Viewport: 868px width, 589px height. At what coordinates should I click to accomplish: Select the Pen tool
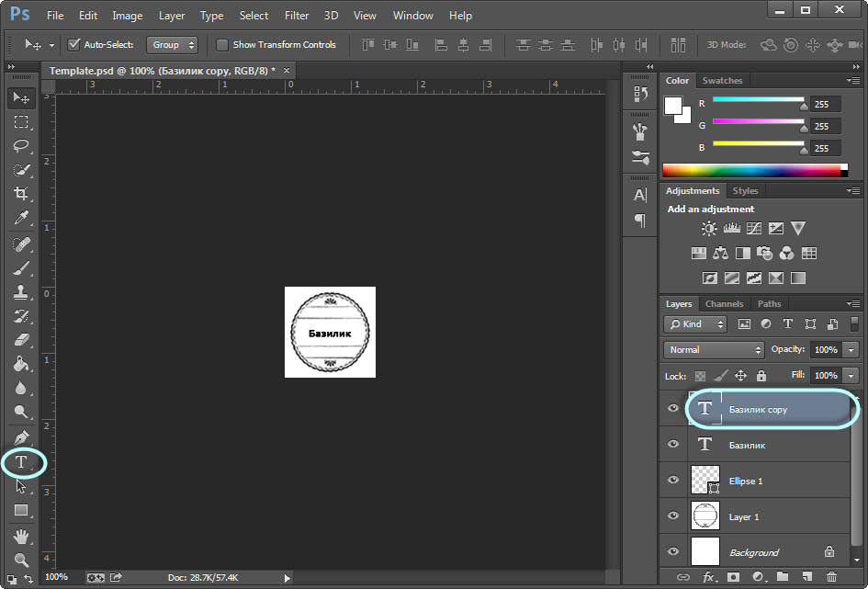point(20,437)
